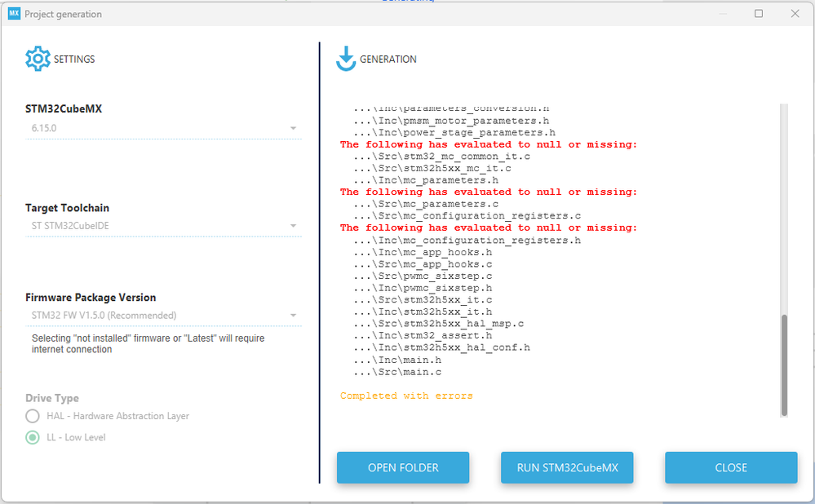
Task: Click the RUN STM32CubeMX button
Action: tap(567, 467)
